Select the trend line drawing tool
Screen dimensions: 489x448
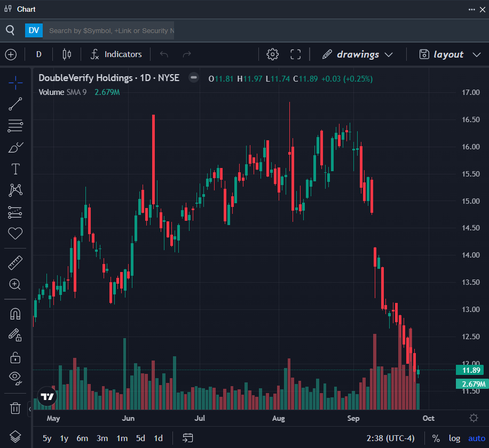coord(15,104)
